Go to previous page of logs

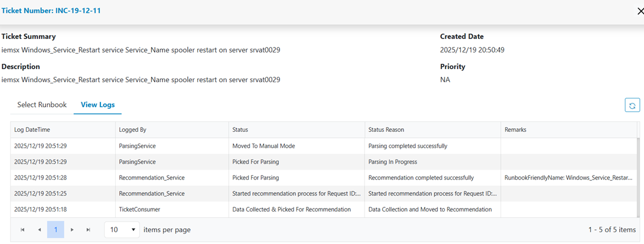pyautogui.click(x=39, y=230)
